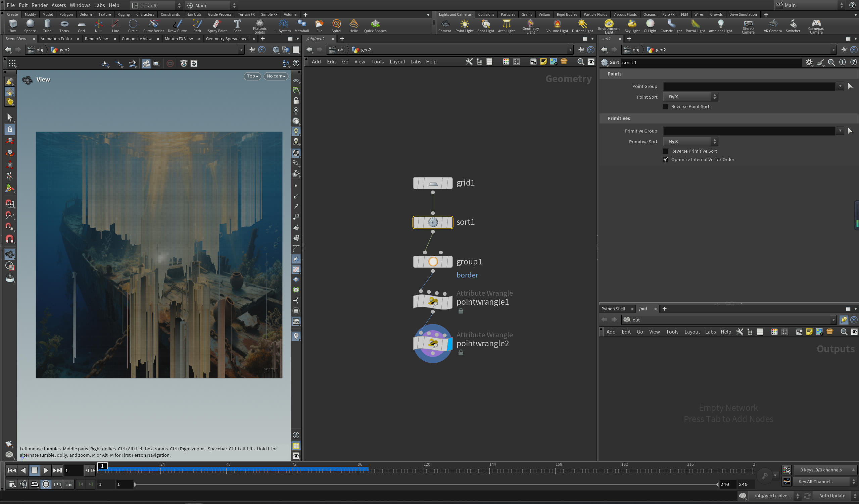Select the Torus shelf tool
Viewport: 859px width, 504px height.
(64, 26)
